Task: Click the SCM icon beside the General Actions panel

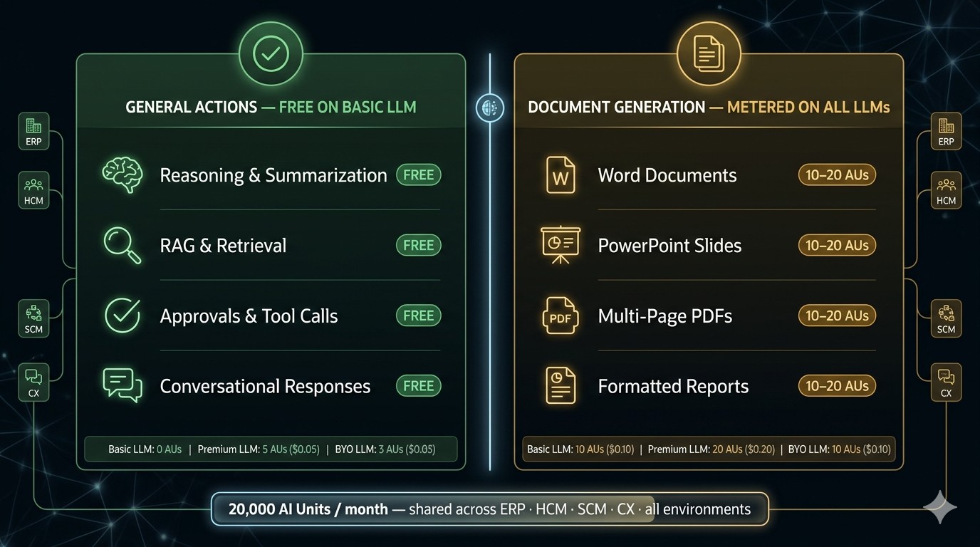Action: tap(33, 318)
